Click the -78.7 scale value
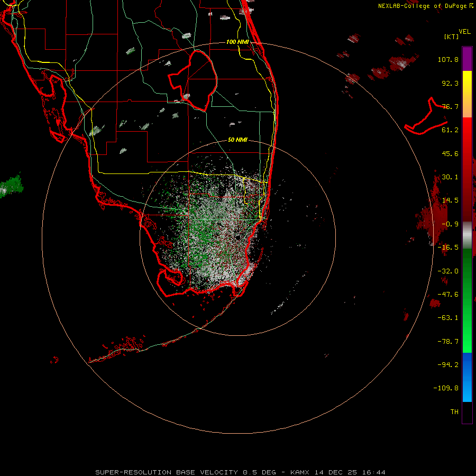Screen dimensions: 476x476 448,342
